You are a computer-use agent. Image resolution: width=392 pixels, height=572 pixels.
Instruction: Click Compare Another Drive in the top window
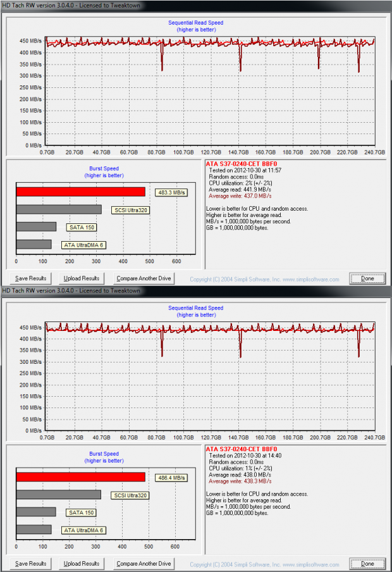click(x=144, y=278)
